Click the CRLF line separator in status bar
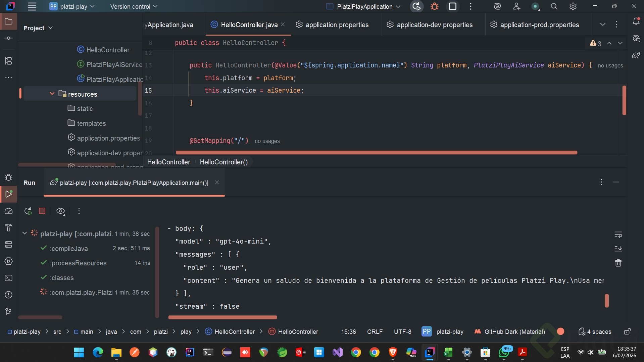The image size is (644, 362). coord(375,332)
